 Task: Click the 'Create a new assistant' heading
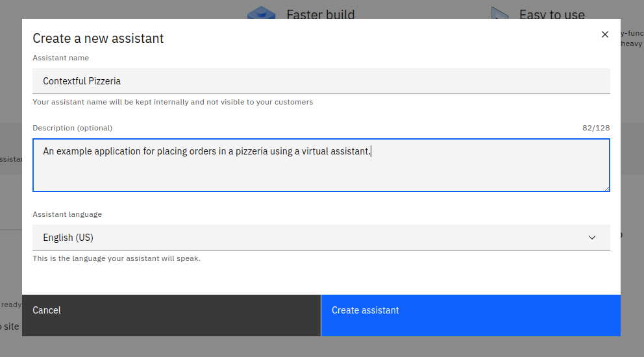[x=98, y=38]
